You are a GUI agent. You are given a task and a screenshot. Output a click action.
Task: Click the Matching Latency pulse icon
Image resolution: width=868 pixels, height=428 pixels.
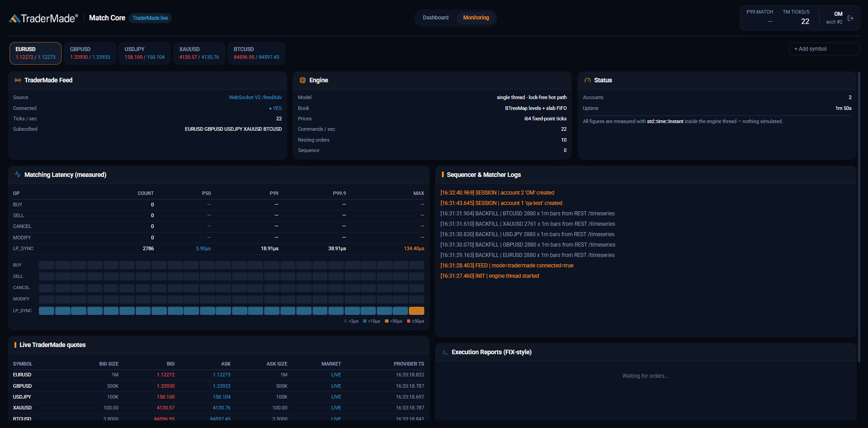(x=18, y=174)
